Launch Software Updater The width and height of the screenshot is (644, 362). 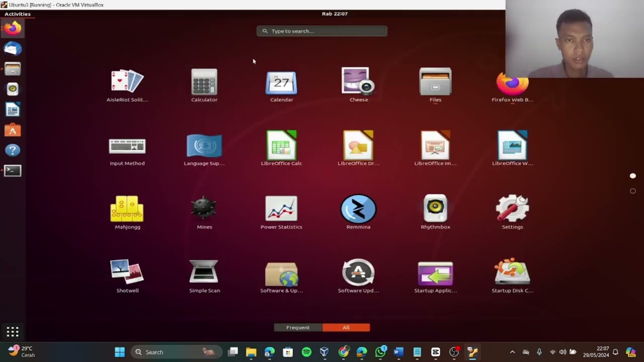358,277
